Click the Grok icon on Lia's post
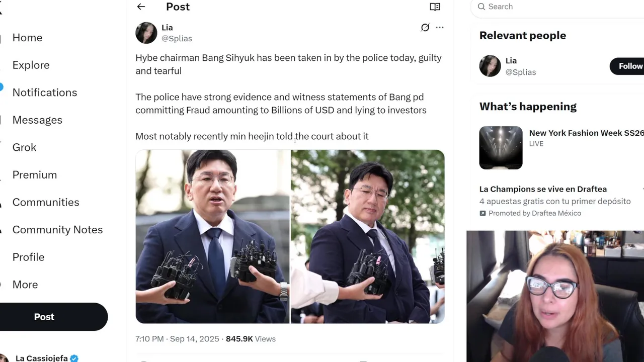The height and width of the screenshot is (362, 644). tap(425, 28)
